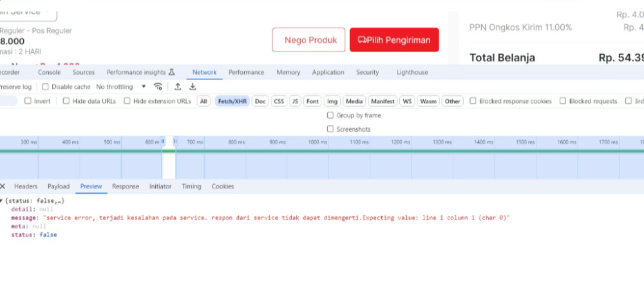Click the network conditions wifi icon
This screenshot has width=644, height=298.
[x=158, y=87]
